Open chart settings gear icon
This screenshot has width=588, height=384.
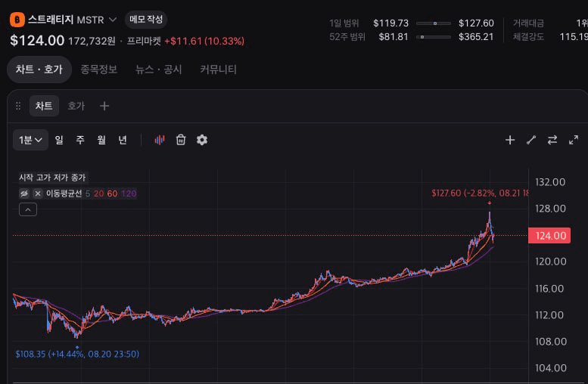click(x=202, y=140)
